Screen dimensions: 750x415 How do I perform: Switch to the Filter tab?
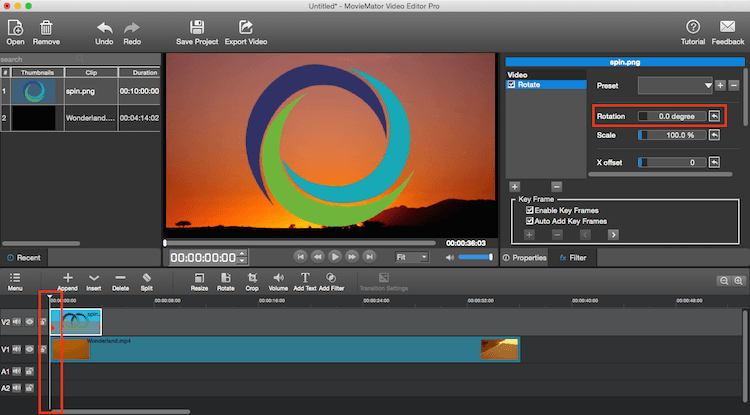(x=573, y=258)
